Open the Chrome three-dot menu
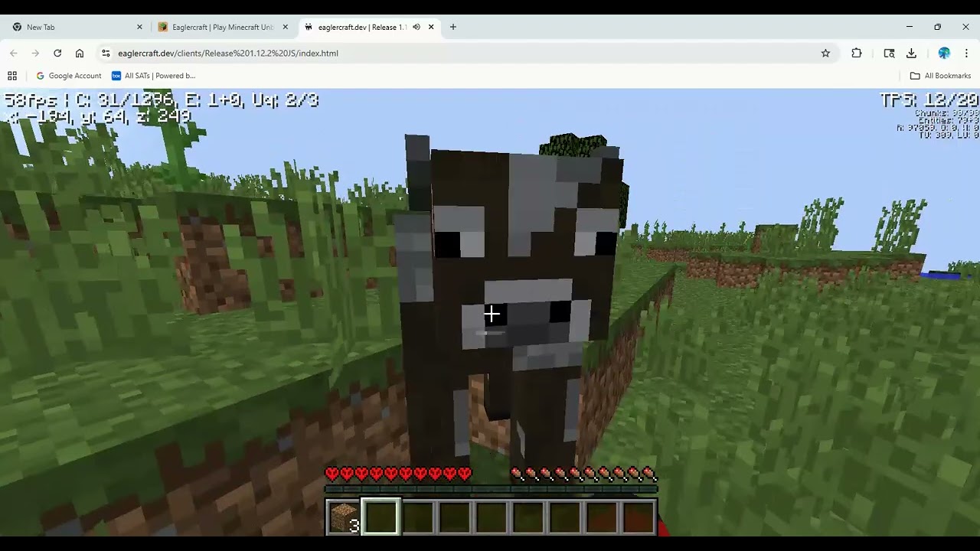Image resolution: width=980 pixels, height=551 pixels. (966, 53)
